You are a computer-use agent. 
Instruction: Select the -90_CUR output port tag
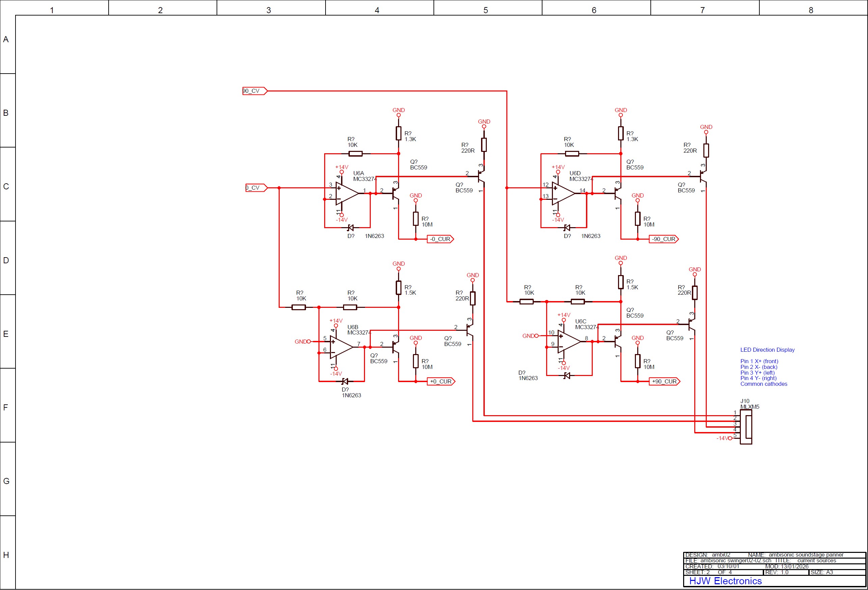[663, 239]
